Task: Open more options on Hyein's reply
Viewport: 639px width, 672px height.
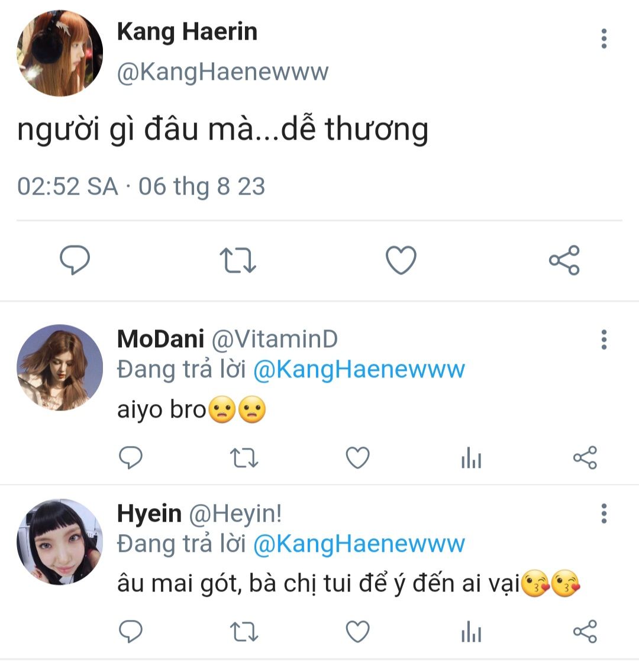Action: tap(603, 513)
